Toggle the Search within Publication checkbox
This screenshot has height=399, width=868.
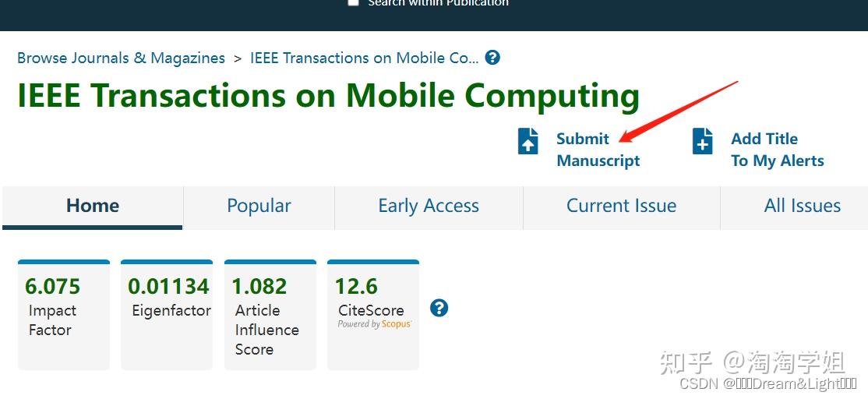[353, 2]
